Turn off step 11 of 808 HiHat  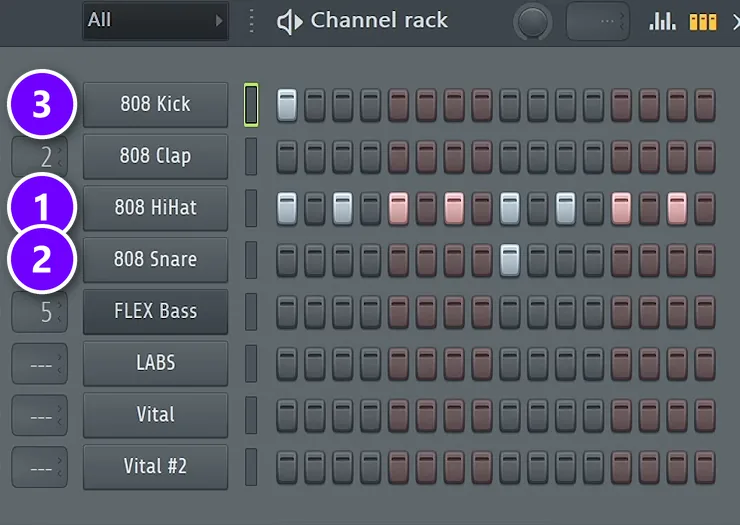coord(565,208)
